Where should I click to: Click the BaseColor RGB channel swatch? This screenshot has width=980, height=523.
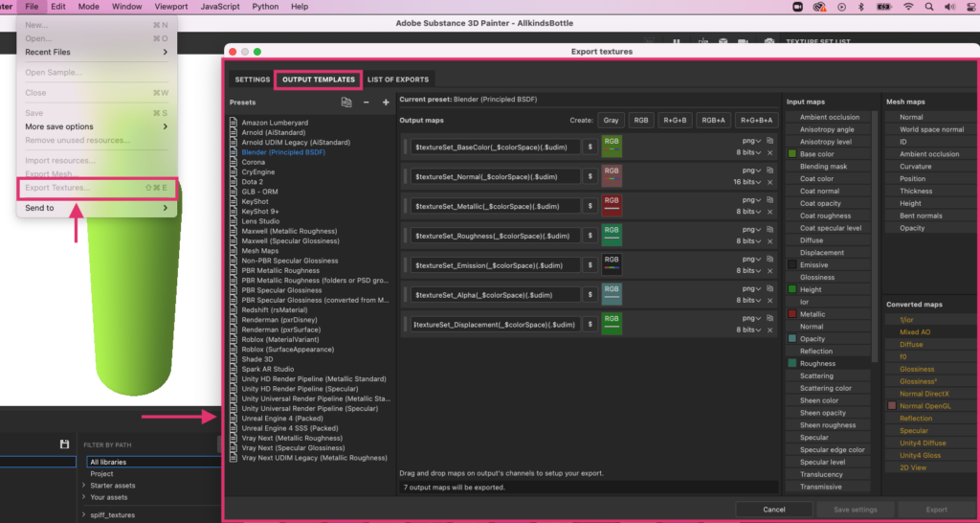point(612,147)
